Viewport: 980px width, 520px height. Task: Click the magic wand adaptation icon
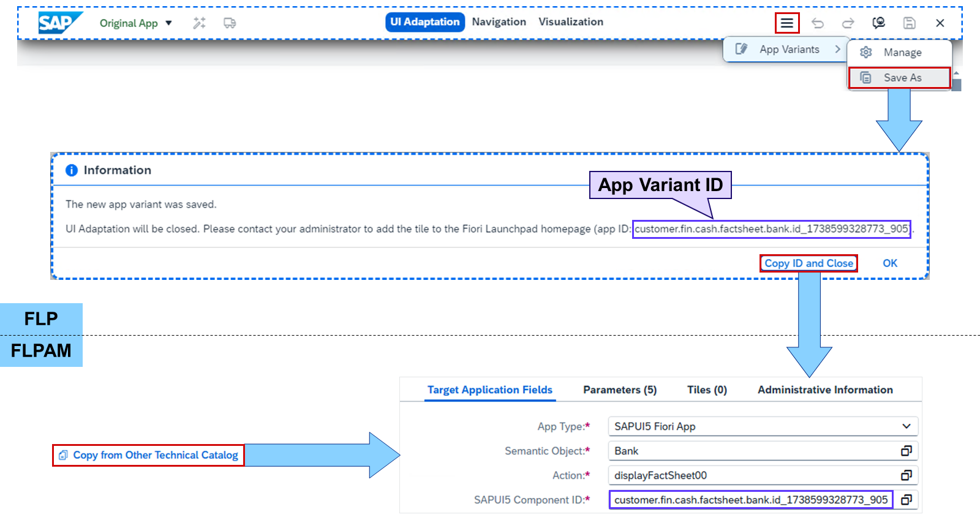[199, 23]
